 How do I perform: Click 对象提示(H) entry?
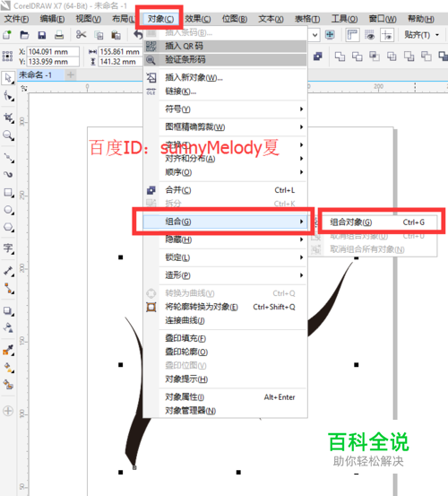226,379
